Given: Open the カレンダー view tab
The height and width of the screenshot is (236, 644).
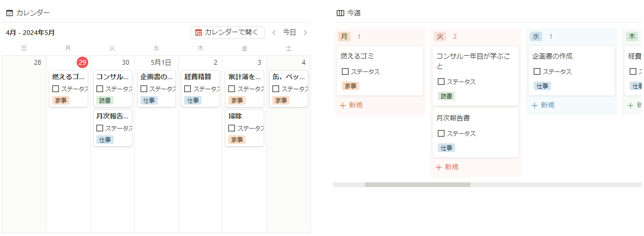Looking at the screenshot, I should 33,13.
